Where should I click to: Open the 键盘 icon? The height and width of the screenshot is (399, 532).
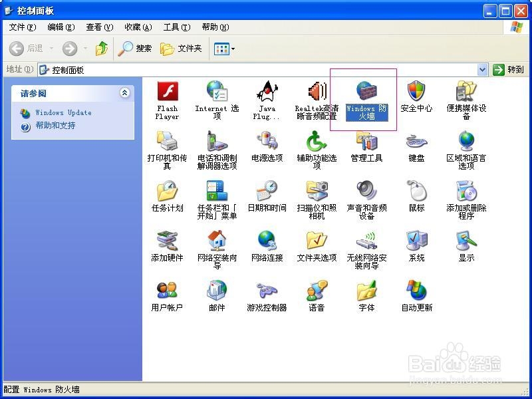(416, 142)
